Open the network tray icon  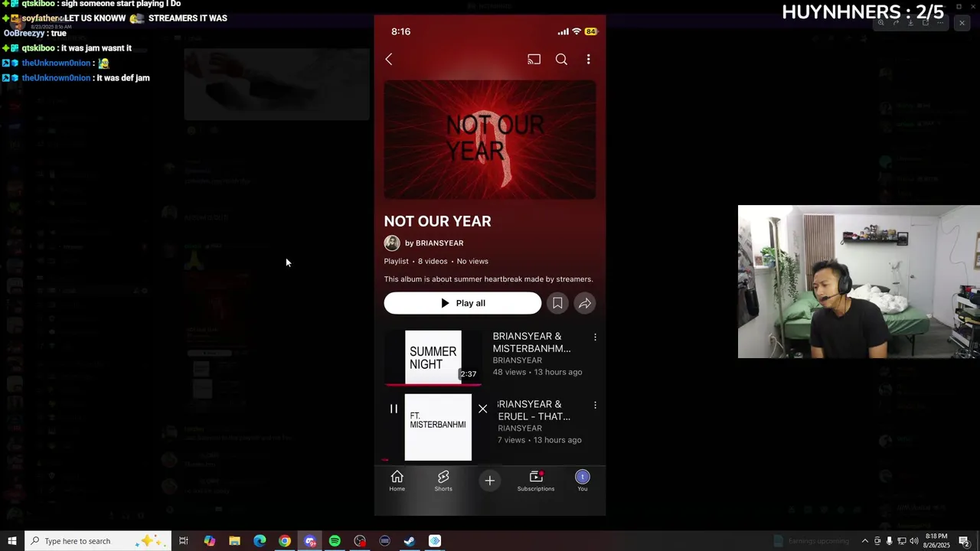point(901,541)
